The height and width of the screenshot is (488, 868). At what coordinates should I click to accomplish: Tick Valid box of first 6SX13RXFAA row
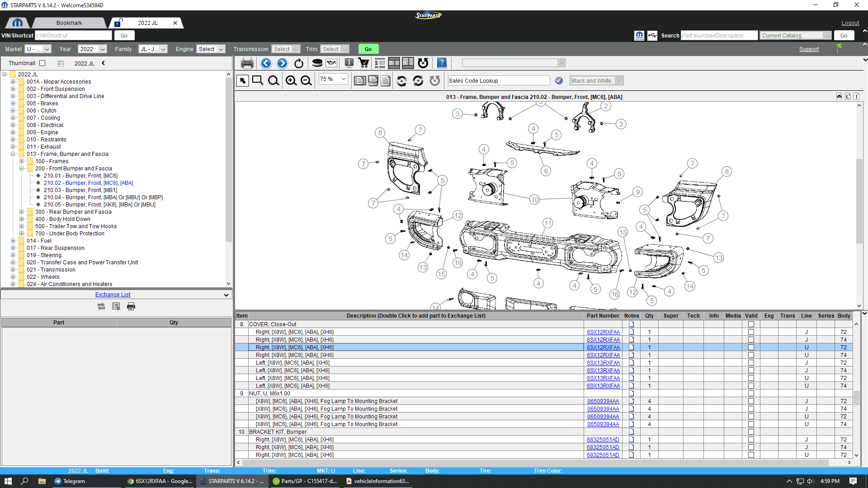[x=751, y=363]
